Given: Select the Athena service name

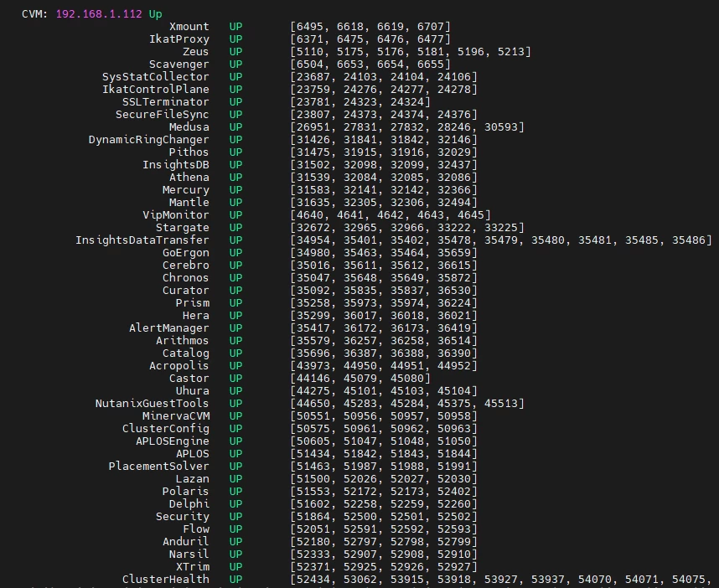Looking at the screenshot, I should [x=189, y=178].
